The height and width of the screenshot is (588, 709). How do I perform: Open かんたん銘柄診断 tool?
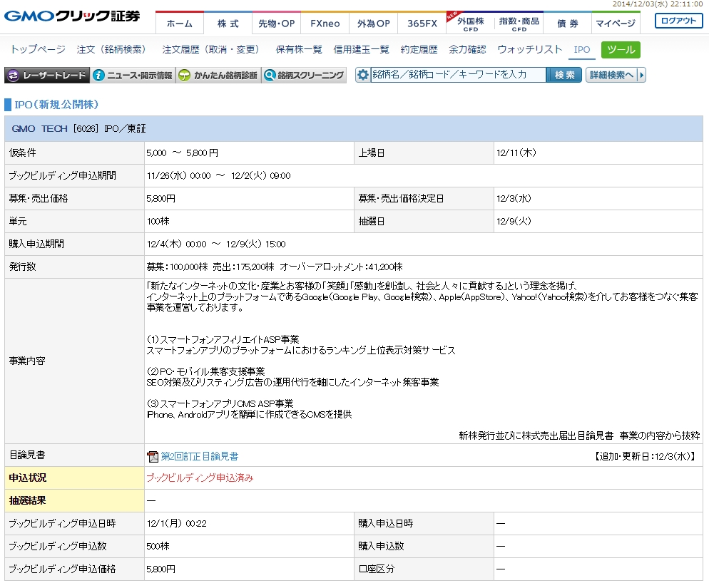point(218,75)
